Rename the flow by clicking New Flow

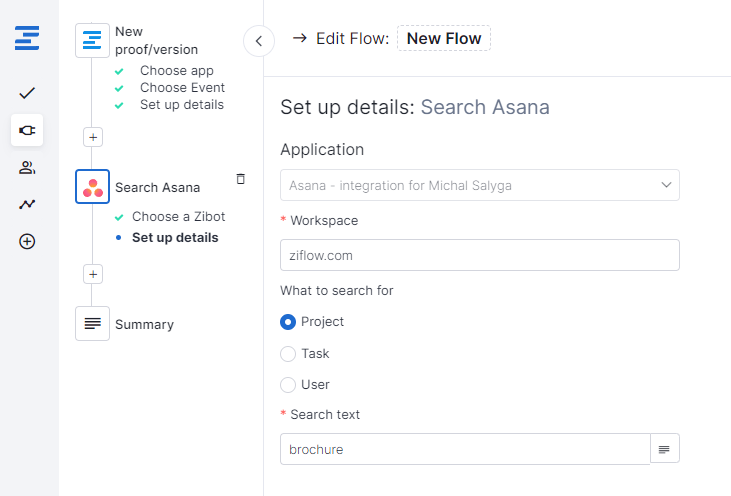[x=444, y=38]
